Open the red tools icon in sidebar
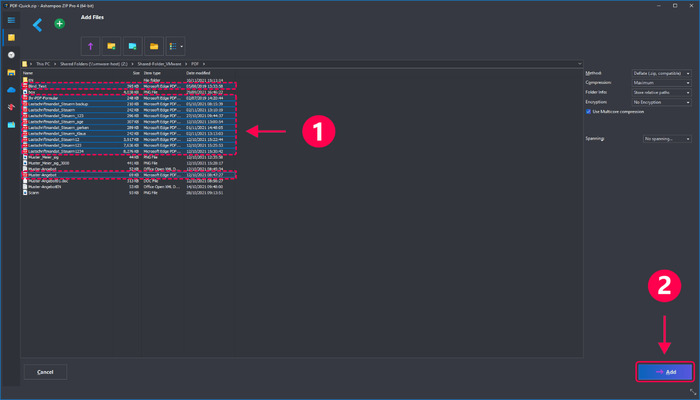This screenshot has height=400, width=700. click(x=11, y=107)
